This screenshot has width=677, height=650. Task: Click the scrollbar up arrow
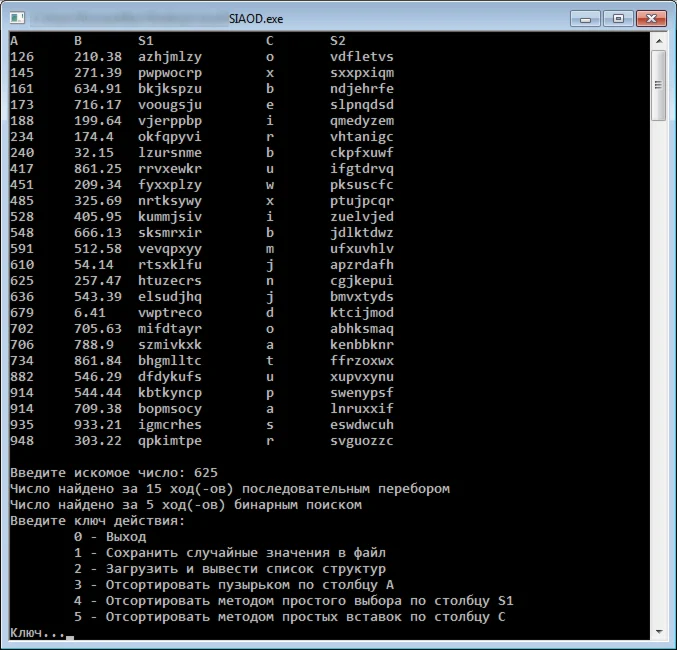tap(659, 41)
